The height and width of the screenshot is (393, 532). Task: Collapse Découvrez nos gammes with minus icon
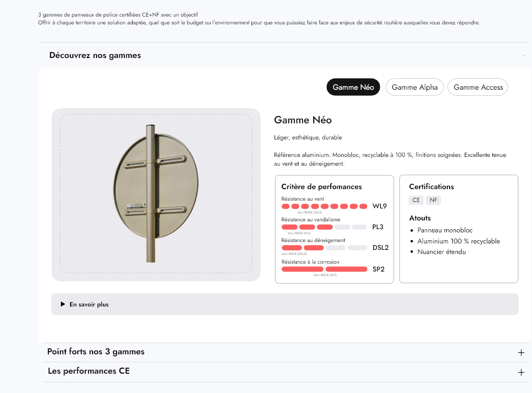524,56
